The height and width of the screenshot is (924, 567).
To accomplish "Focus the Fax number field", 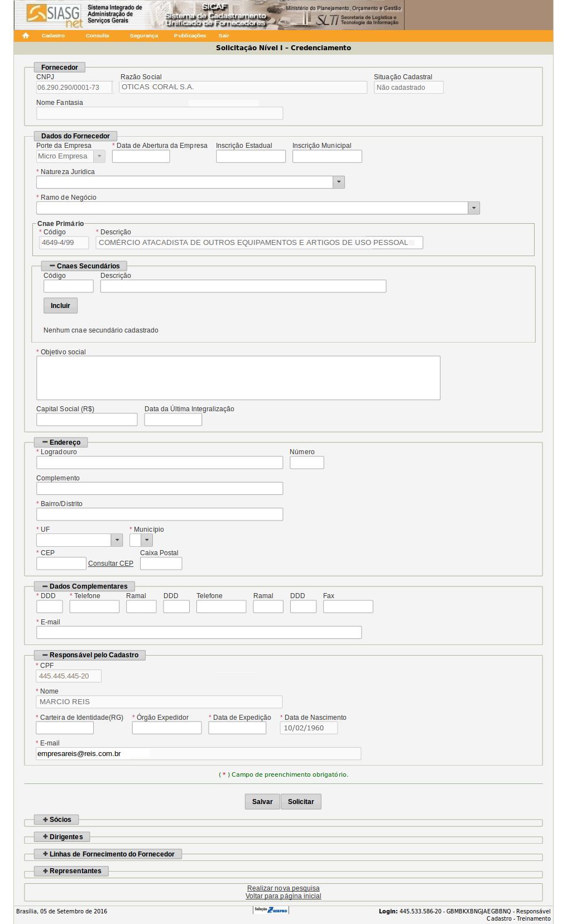I will coord(348,607).
